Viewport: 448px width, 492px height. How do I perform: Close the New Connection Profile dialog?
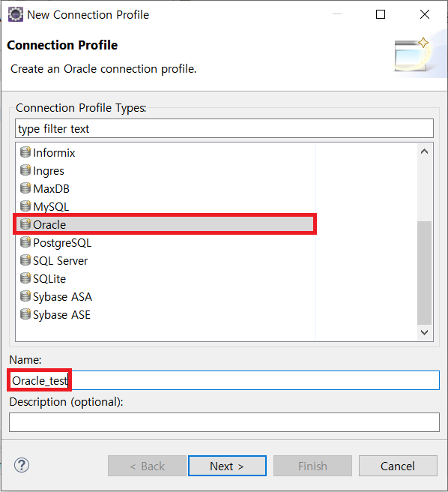tap(425, 14)
